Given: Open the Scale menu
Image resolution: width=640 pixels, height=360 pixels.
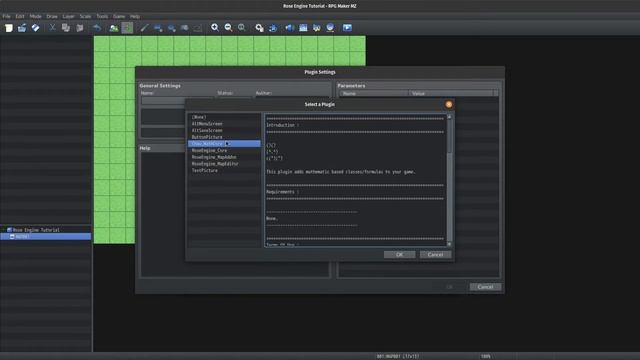Looking at the screenshot, I should [x=85, y=16].
